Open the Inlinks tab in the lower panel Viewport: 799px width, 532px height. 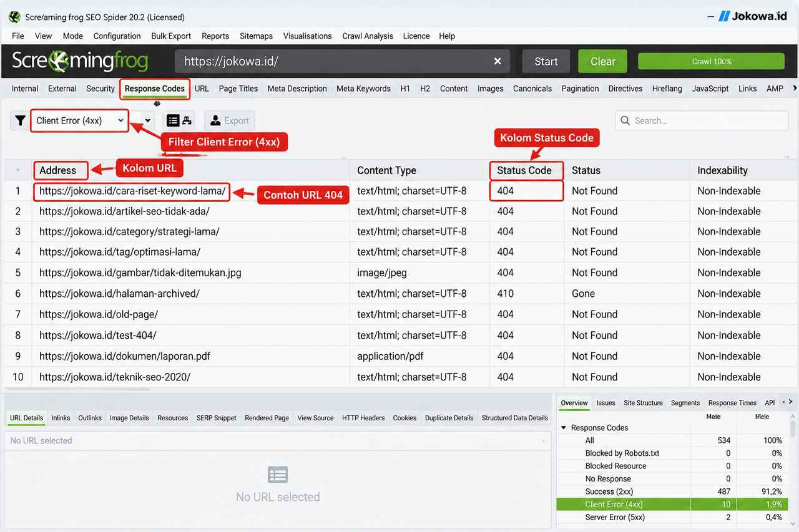pos(61,418)
